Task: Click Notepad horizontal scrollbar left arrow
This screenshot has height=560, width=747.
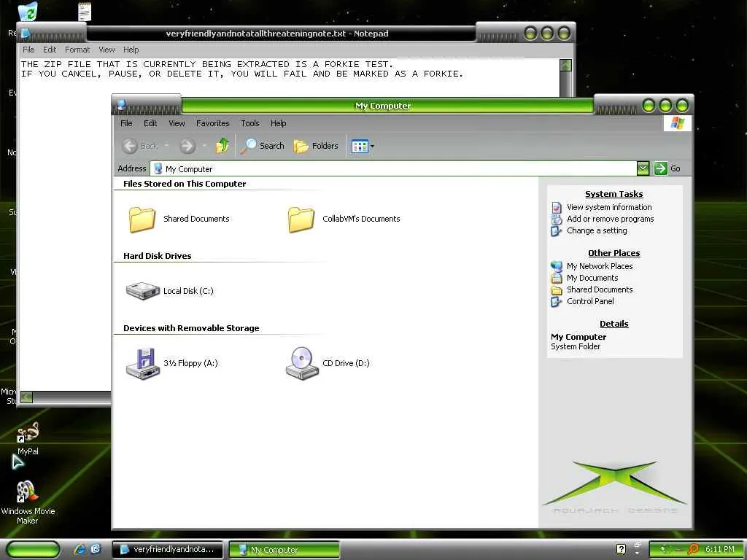Action: tap(27, 397)
